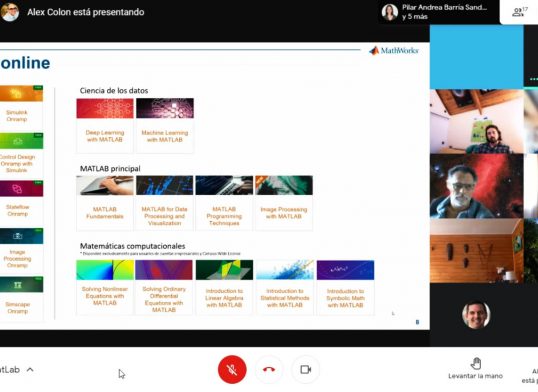Open the participants list icon
This screenshot has height=392, width=538.
pyautogui.click(x=519, y=12)
